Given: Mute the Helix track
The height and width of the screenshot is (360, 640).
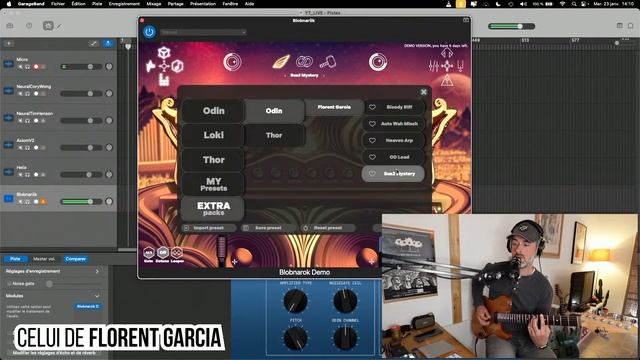Looking at the screenshot, I should 20,175.
